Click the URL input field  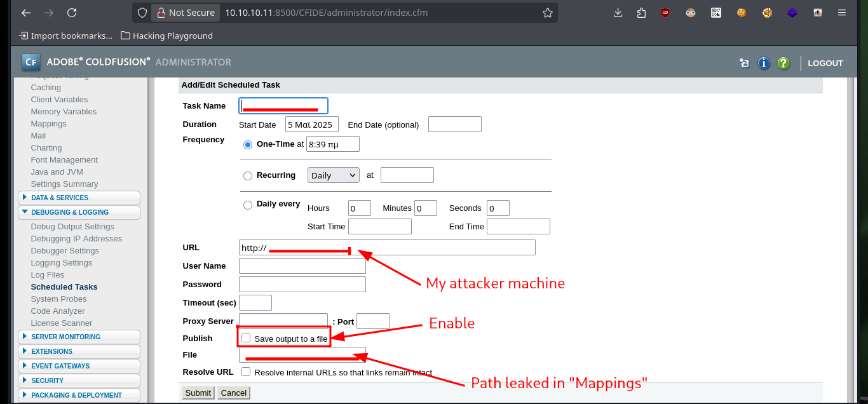point(387,248)
